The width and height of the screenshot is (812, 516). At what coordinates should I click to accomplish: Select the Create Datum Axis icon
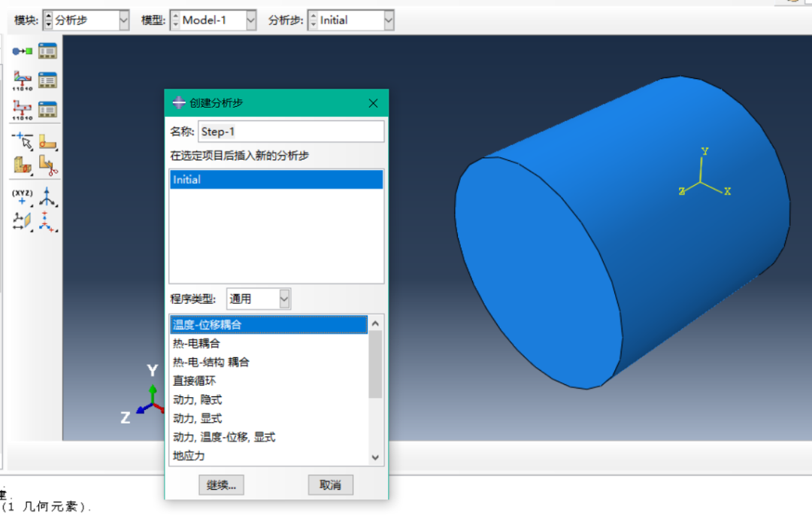[x=48, y=198]
